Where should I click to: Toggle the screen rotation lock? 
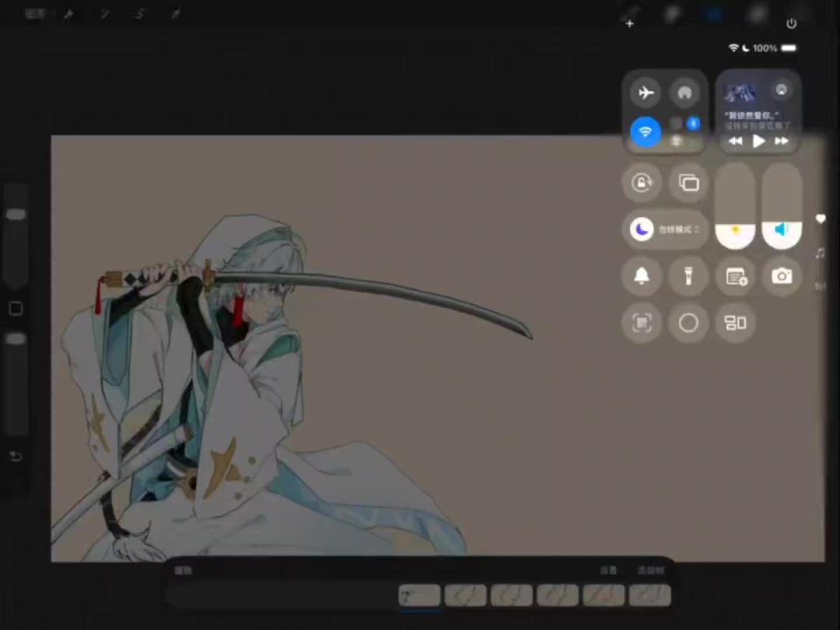coord(642,183)
